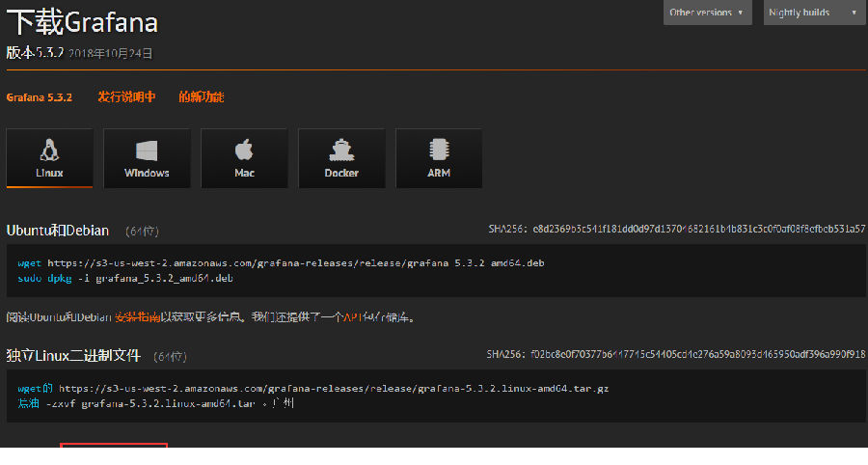
Task: Switch to the Mac tab label
Action: (x=244, y=174)
